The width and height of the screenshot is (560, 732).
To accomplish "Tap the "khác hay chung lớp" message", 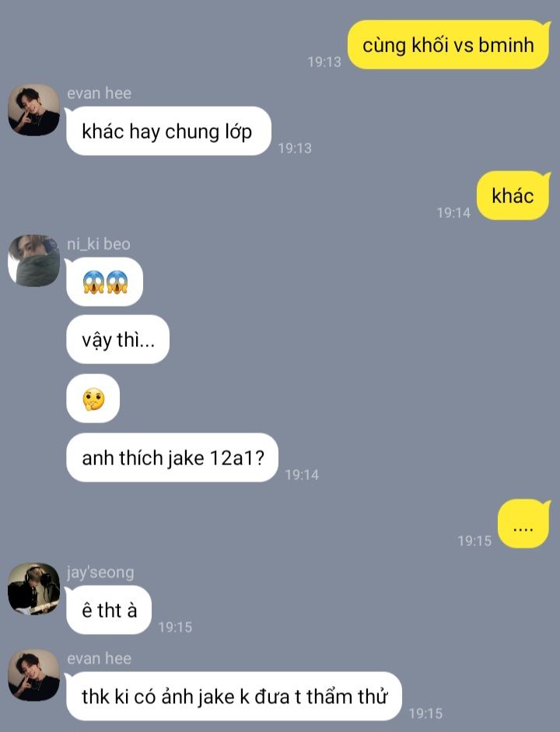I will pos(169,131).
